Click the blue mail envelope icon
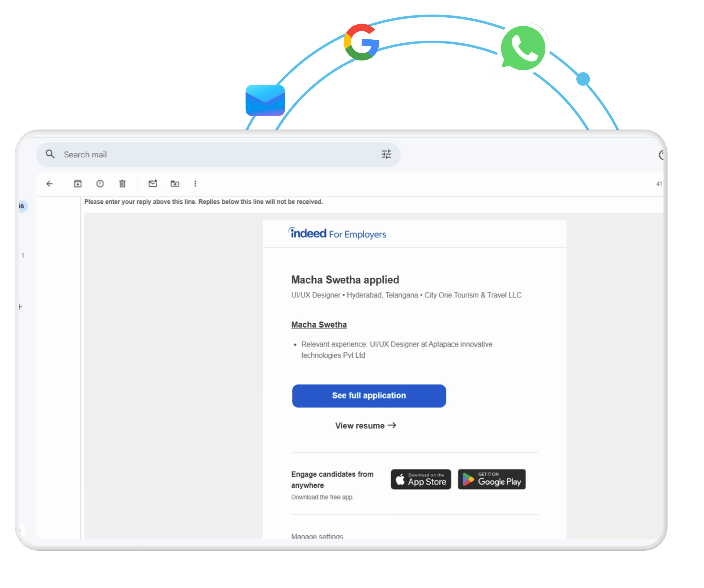The width and height of the screenshot is (704, 588). tap(265, 100)
